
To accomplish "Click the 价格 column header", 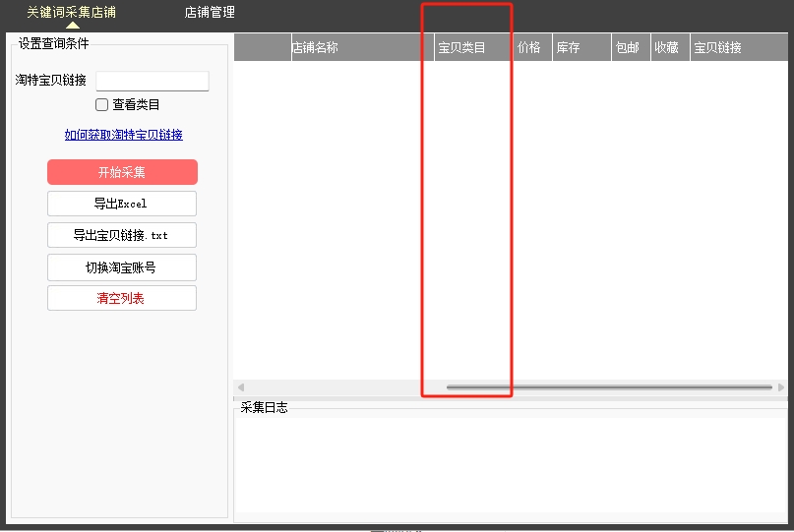I will pyautogui.click(x=532, y=47).
